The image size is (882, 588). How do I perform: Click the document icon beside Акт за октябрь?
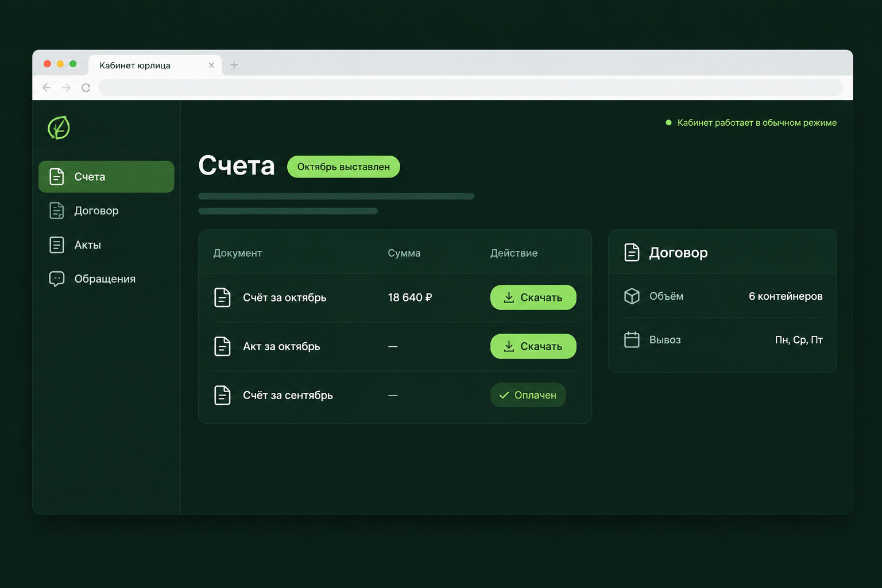pyautogui.click(x=222, y=346)
